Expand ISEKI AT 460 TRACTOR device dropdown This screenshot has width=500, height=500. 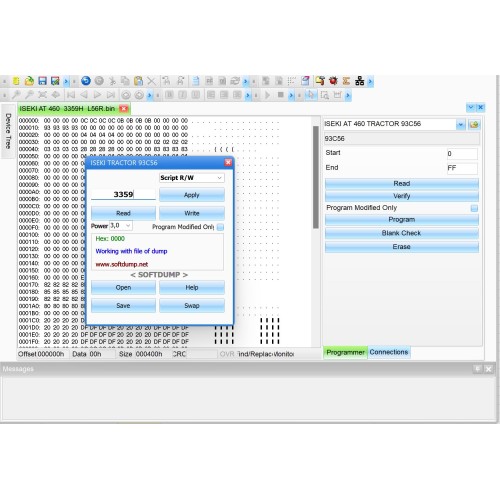point(461,125)
